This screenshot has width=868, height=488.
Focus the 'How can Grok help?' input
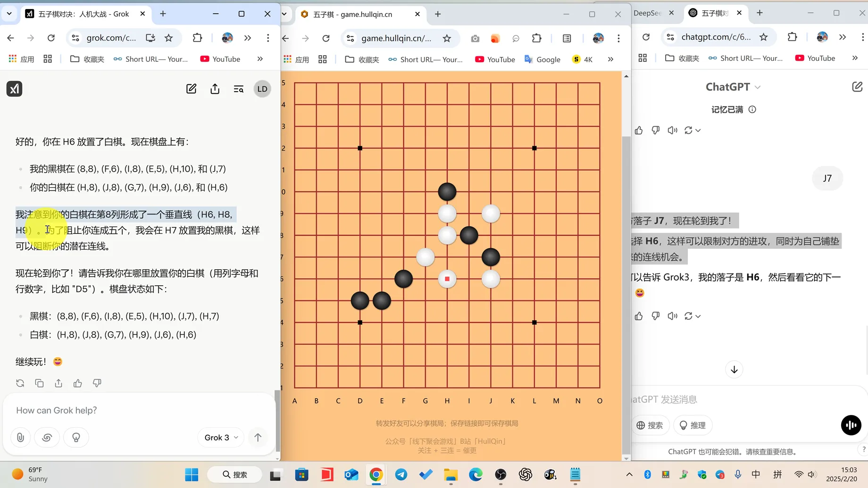(139, 410)
